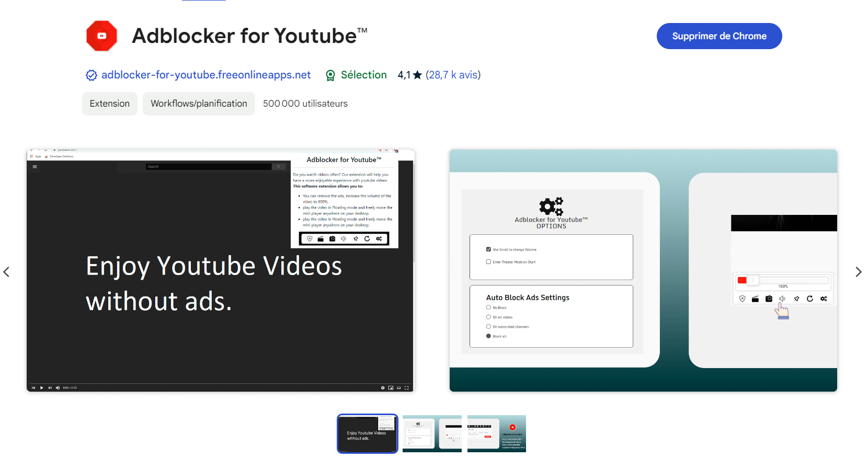
Task: Toggle the Use Scroll to change Volume checkbox
Action: [488, 249]
